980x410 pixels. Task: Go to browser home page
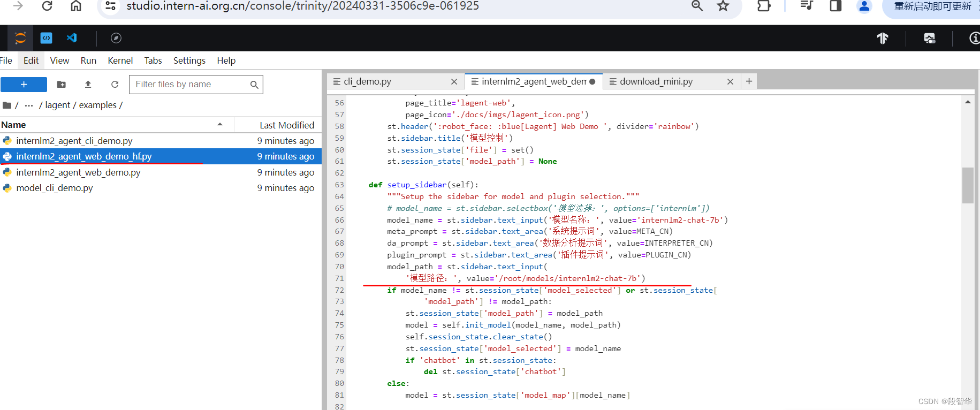[76, 6]
